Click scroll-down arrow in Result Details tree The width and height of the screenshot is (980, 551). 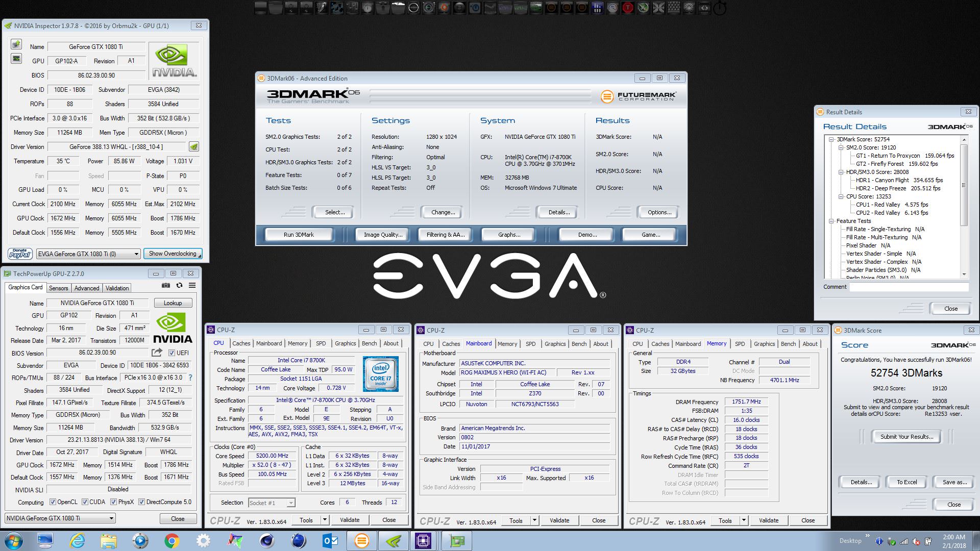click(x=964, y=274)
